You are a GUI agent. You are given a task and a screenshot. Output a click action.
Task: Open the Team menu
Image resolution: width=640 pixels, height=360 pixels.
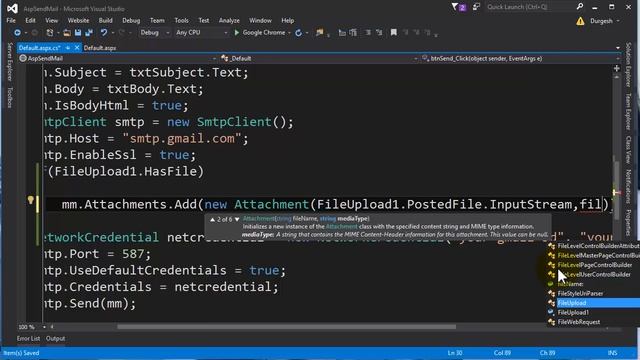pos(157,20)
